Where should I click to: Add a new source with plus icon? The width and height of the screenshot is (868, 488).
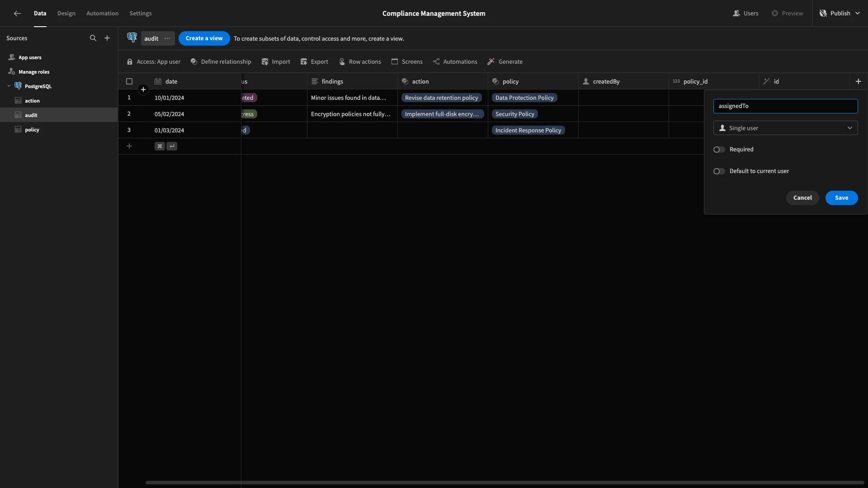(x=107, y=38)
